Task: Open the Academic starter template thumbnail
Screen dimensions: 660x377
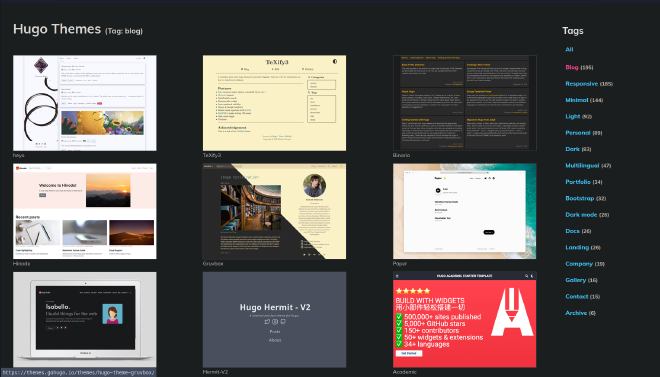Action: (465, 319)
